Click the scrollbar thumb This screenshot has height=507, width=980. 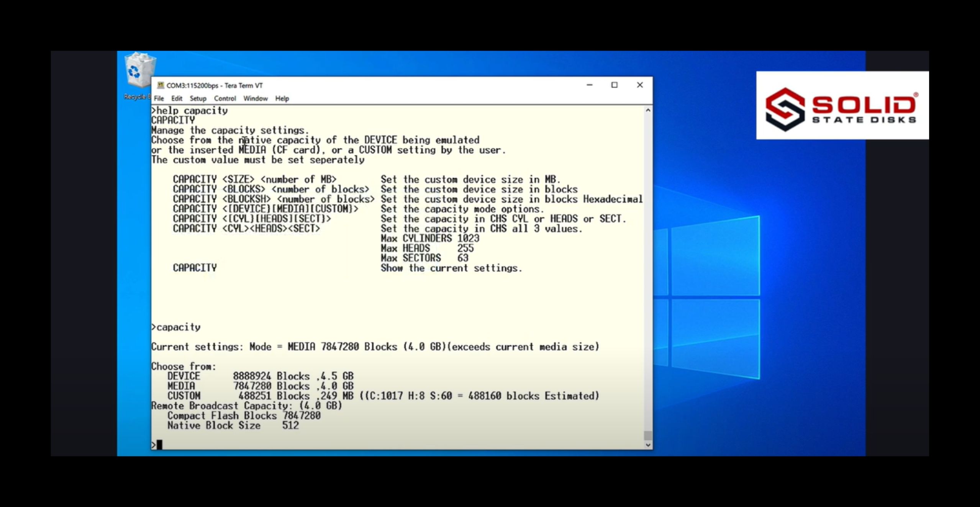(647, 435)
